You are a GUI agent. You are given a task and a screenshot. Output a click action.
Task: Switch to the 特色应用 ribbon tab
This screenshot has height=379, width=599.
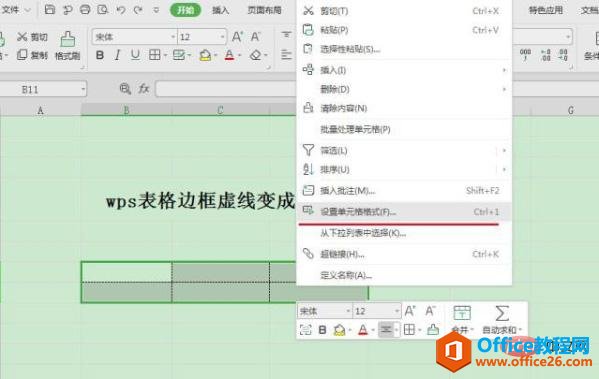[546, 10]
